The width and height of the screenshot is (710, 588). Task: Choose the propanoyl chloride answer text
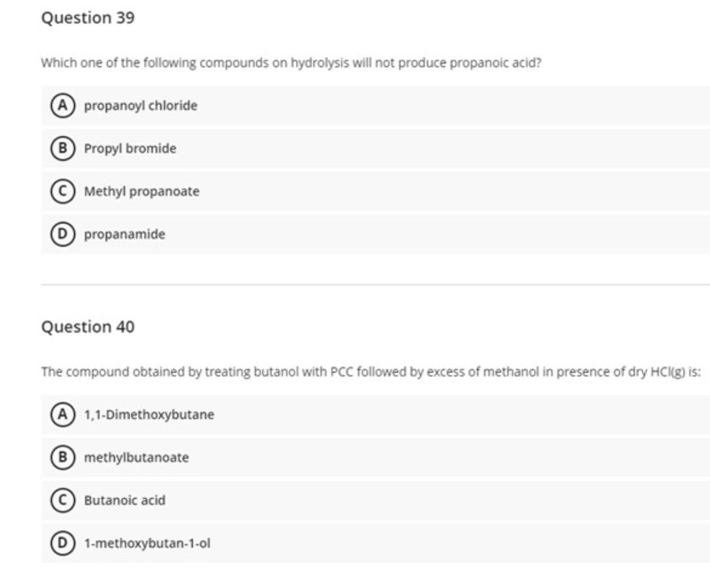point(140,106)
